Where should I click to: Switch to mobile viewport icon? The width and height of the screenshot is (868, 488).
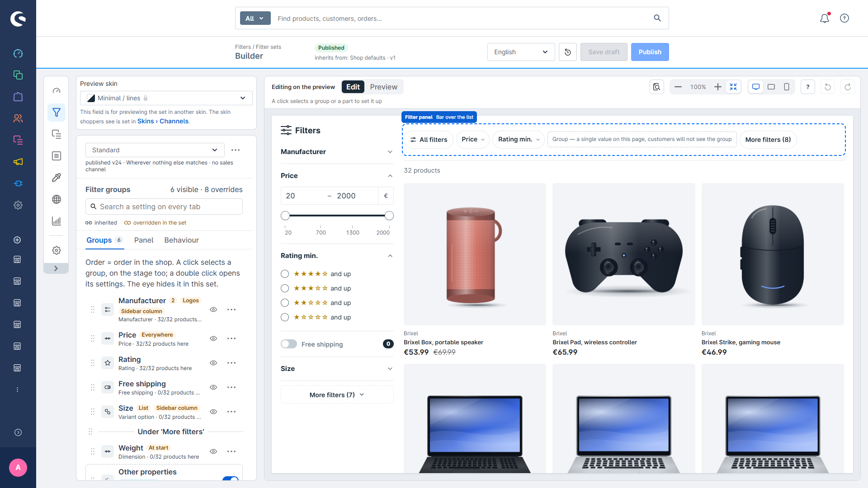pos(787,87)
